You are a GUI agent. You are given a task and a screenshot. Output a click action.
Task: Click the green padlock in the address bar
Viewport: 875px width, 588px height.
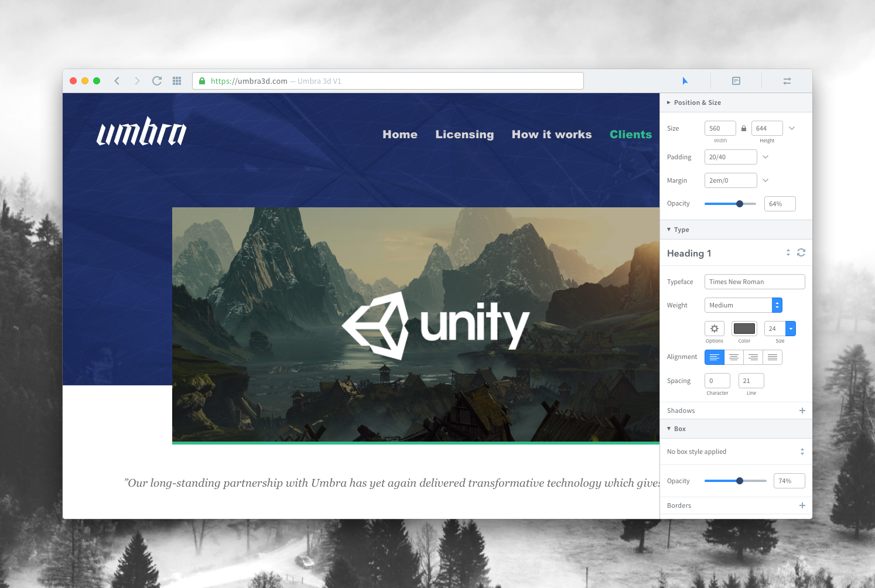coord(202,81)
